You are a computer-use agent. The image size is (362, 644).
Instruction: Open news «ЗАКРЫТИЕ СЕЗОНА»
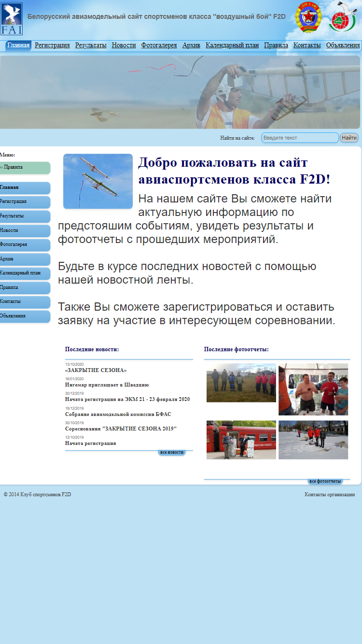click(96, 371)
